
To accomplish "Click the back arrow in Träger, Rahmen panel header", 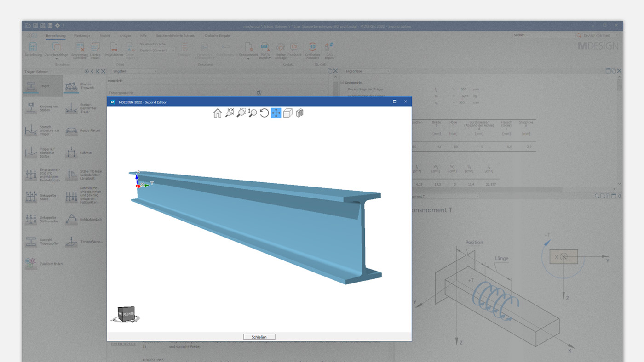I will (92, 71).
